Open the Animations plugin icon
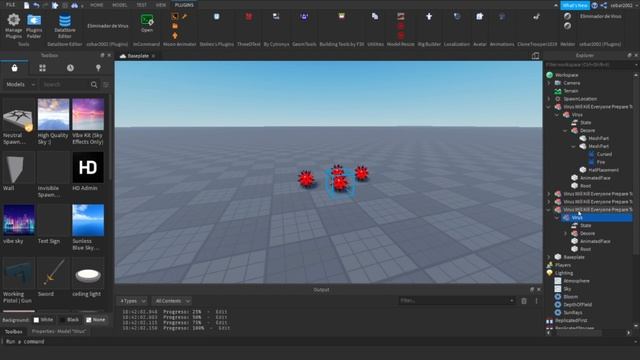The image size is (640, 360). (x=502, y=17)
